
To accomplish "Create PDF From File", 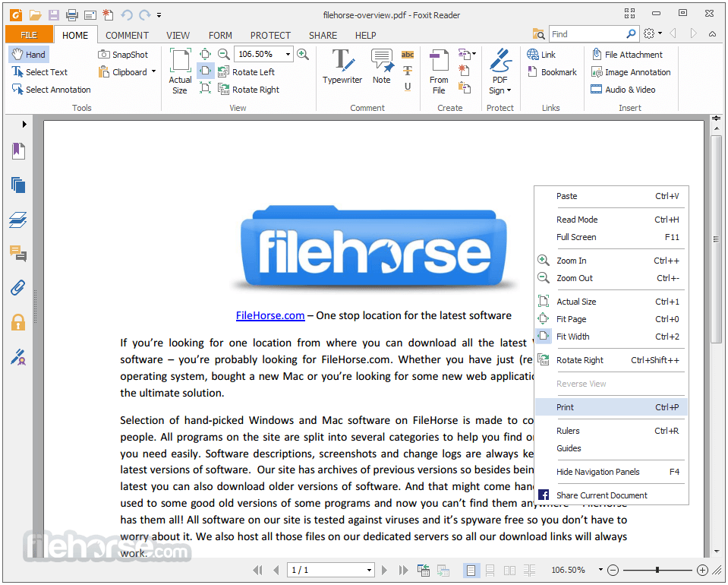I will [x=439, y=71].
